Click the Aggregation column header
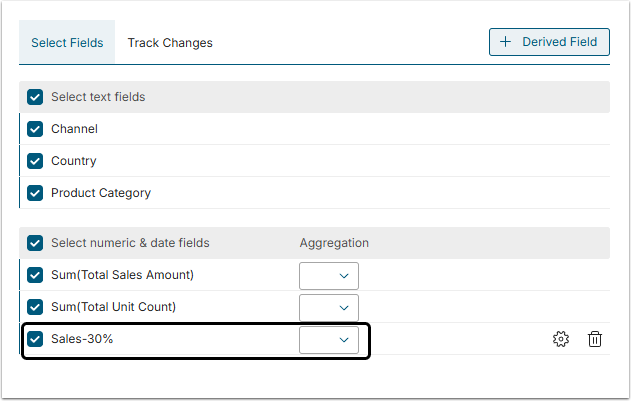 (x=334, y=243)
